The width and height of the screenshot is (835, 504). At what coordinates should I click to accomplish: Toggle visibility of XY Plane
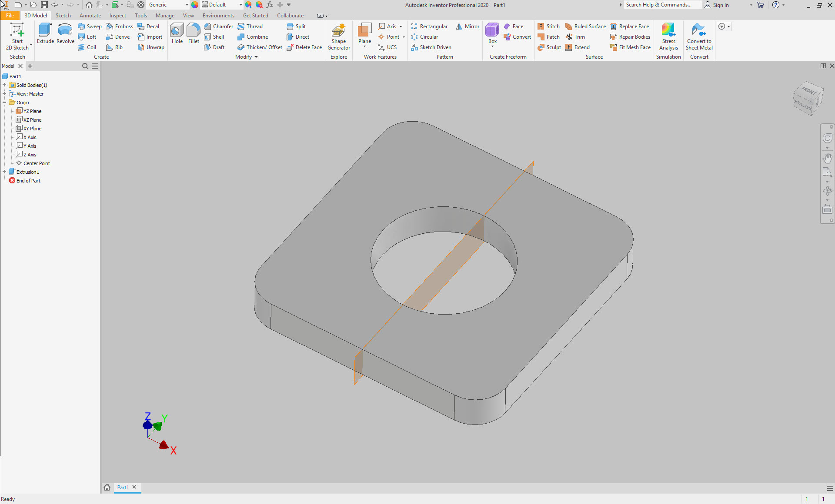tap(32, 128)
